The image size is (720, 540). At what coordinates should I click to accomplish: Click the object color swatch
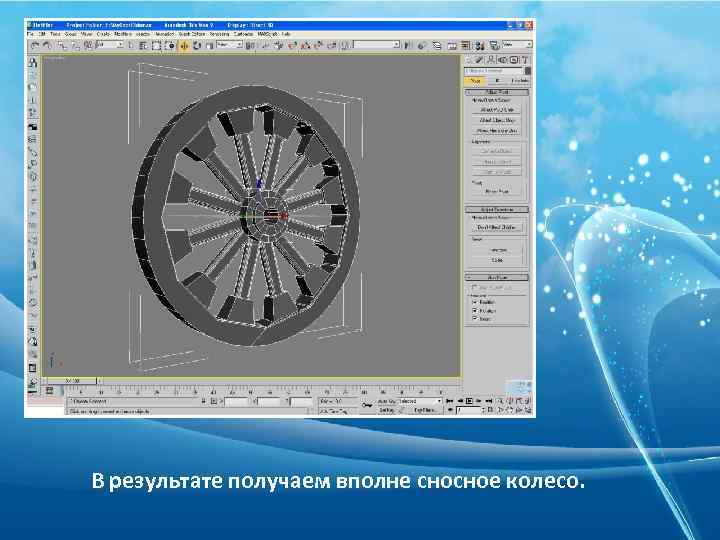[x=528, y=71]
